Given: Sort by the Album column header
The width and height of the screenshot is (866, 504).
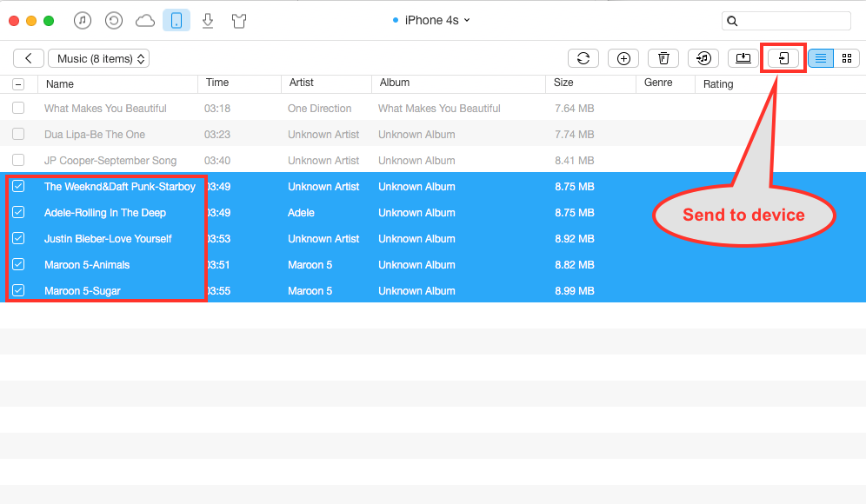Looking at the screenshot, I should [395, 83].
